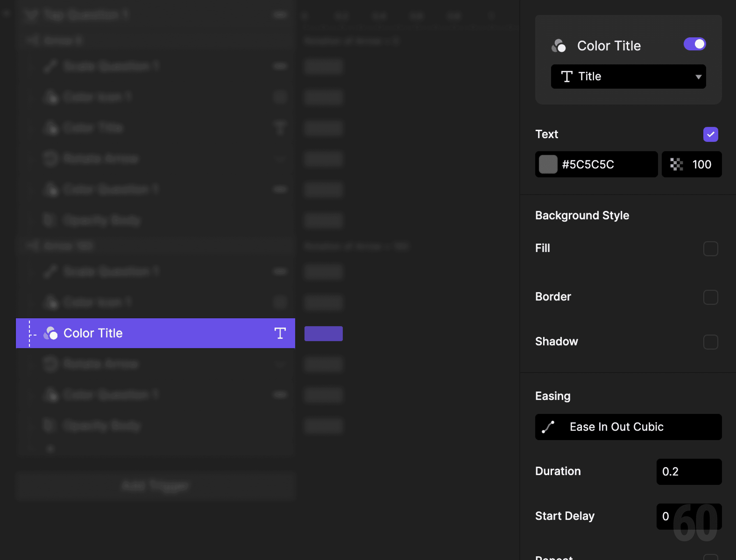
Task: Enable the Border background style
Action: point(711,297)
